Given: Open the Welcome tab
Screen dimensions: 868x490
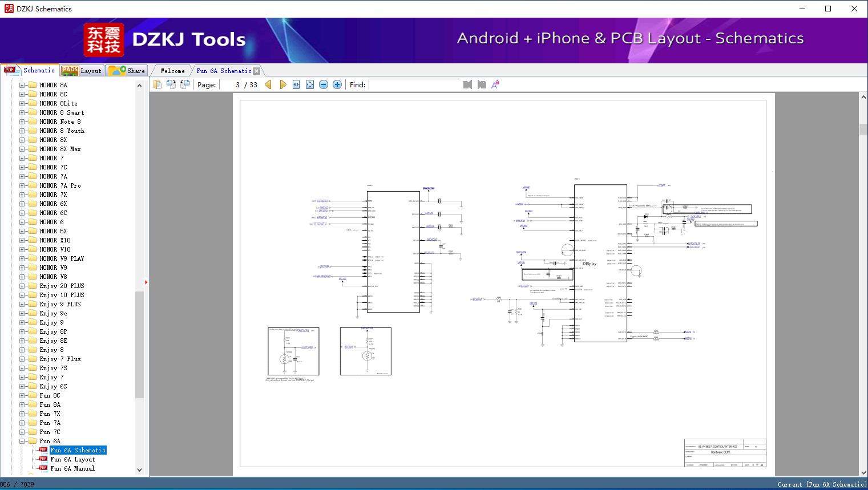Looking at the screenshot, I should point(172,71).
